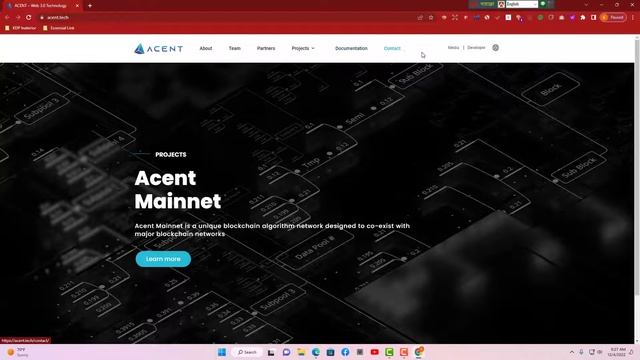Screen dimensions: 640x360
Task: Open the Chat app from taskbar
Action: 286,352
